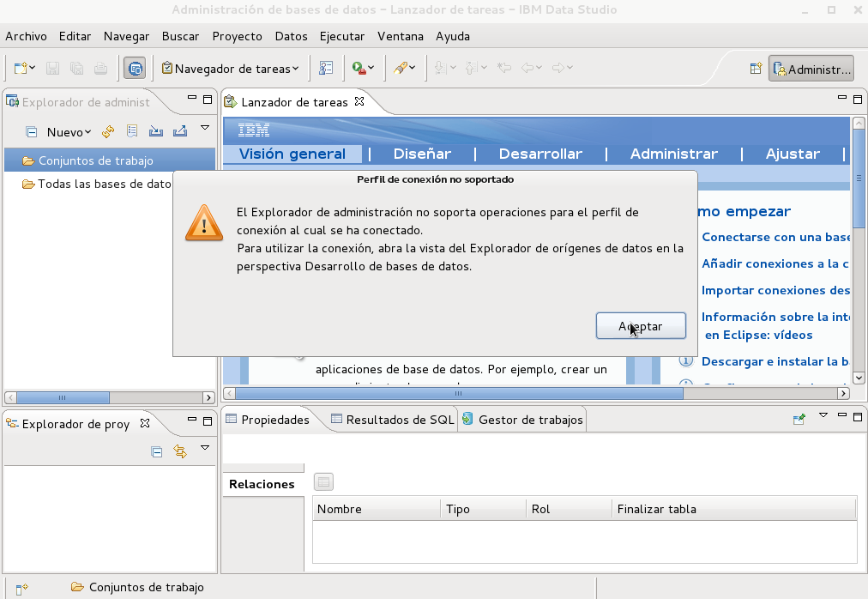868x599 pixels.
Task: Switch to the Resultados de SQL tab
Action: [393, 420]
